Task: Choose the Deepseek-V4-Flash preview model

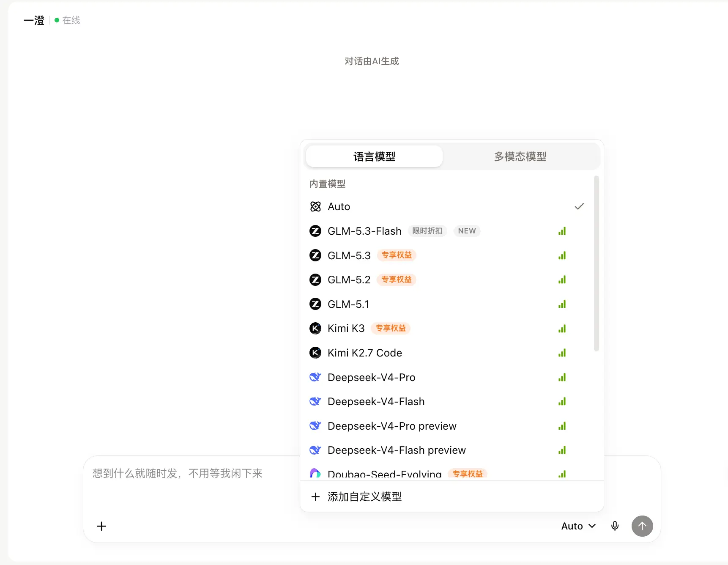Action: tap(448, 450)
